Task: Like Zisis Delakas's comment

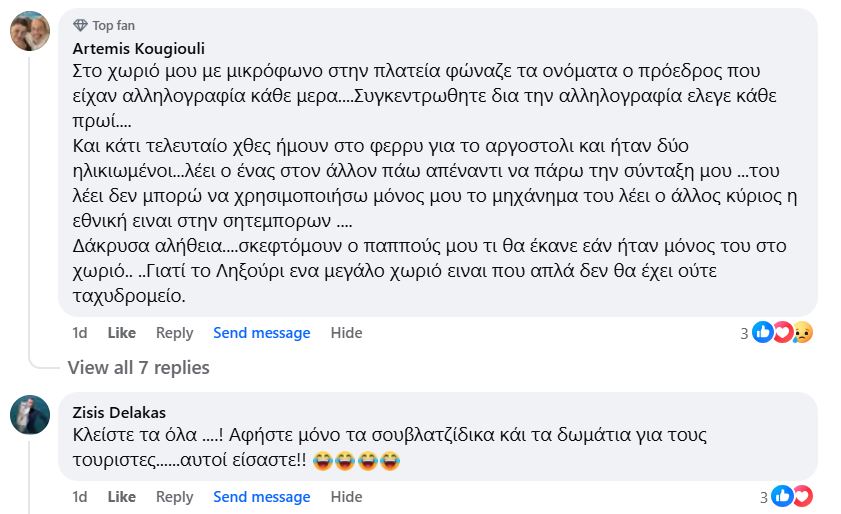Action: 121,497
